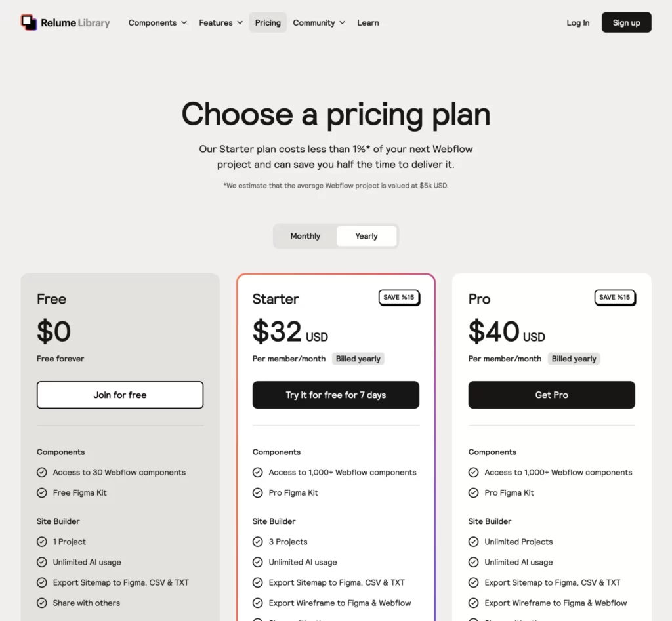The width and height of the screenshot is (672, 621).
Task: Click the checkmark beside 'Unlimited AI usage' in Pro column
Action: [473, 562]
